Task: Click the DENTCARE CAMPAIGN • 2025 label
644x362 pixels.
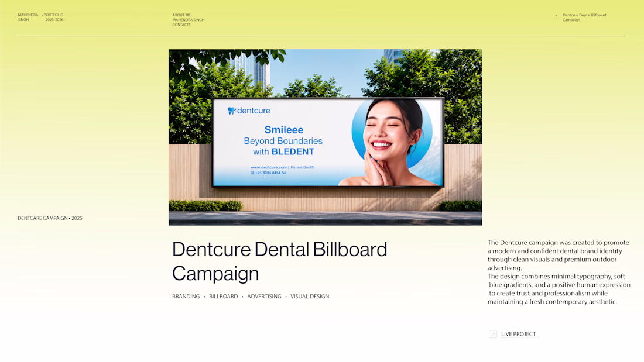Action: tap(50, 218)
